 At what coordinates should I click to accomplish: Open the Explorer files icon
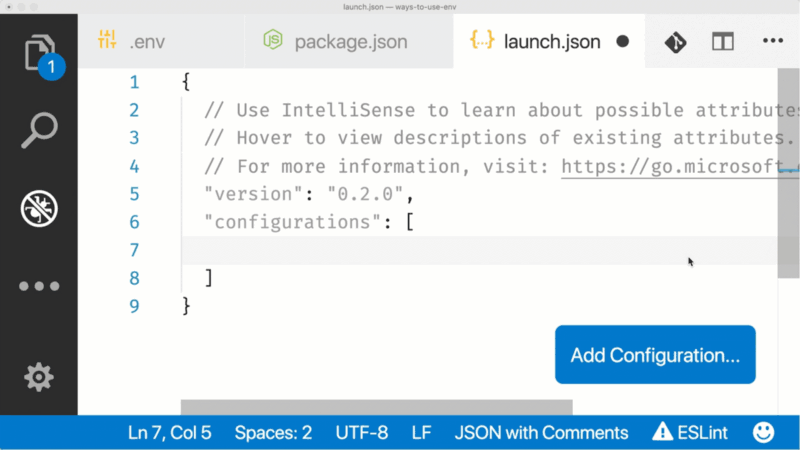(39, 52)
